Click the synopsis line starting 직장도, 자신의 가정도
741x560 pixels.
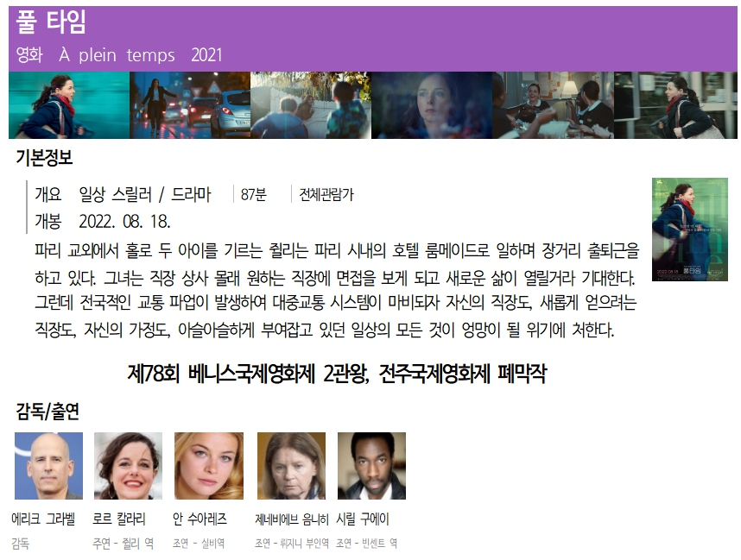(x=325, y=330)
